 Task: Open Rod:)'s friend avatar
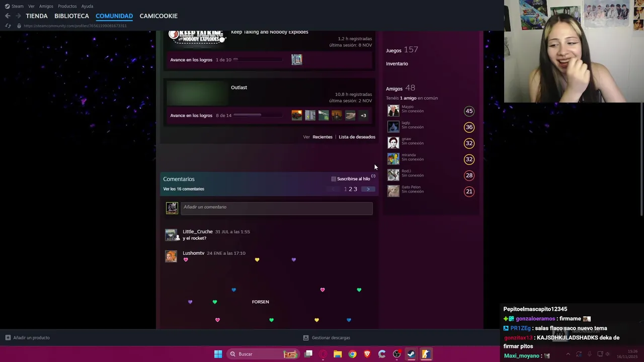393,175
